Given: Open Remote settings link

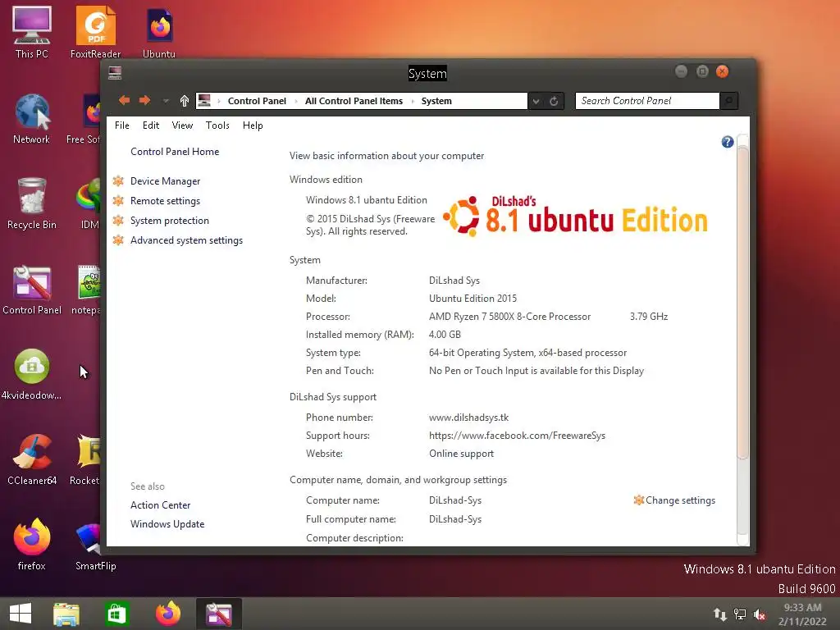Looking at the screenshot, I should (165, 201).
